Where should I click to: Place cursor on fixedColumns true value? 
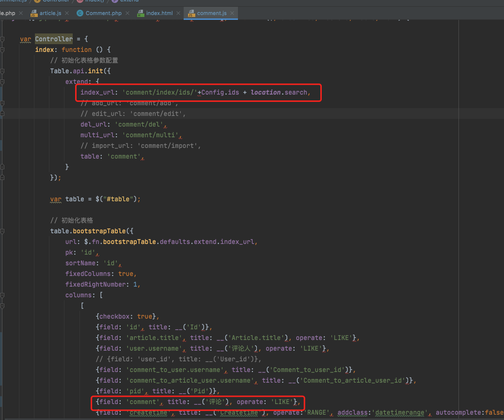pos(126,274)
